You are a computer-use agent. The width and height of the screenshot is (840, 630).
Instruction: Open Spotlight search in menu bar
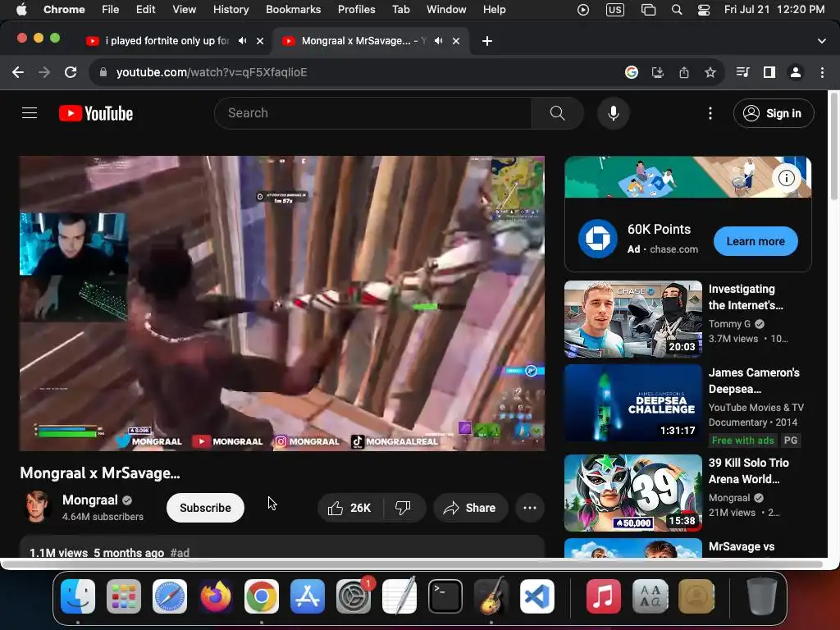pos(677,9)
